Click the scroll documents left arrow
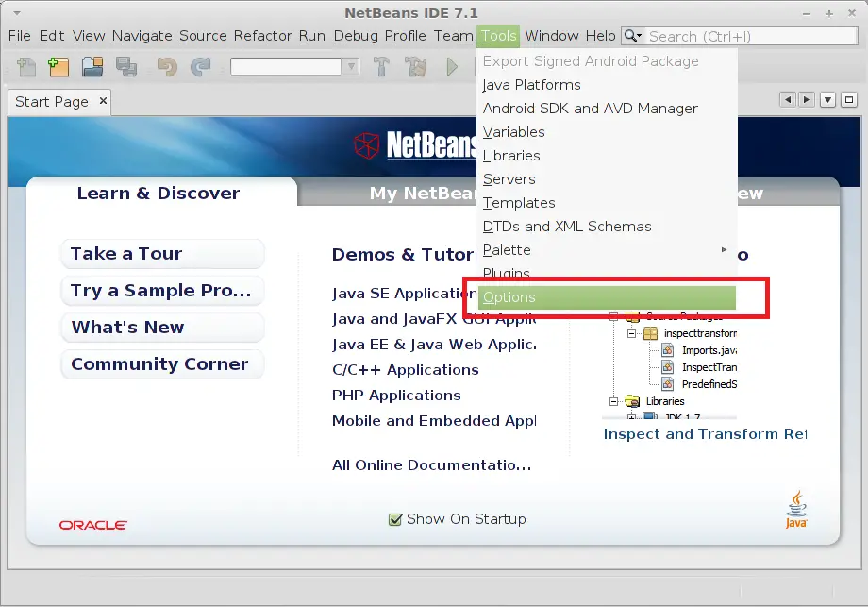The height and width of the screenshot is (607, 868). [x=787, y=100]
